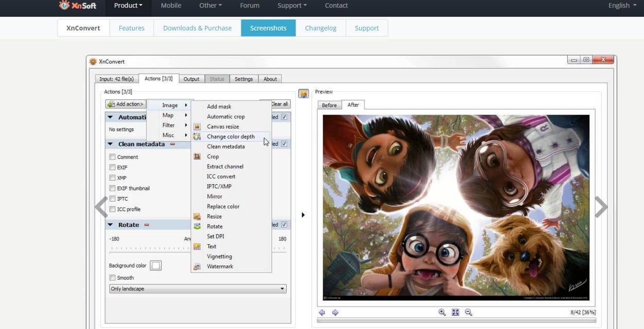Open the Input: 42 file(s) tab
This screenshot has height=329, width=644.
pos(116,79)
